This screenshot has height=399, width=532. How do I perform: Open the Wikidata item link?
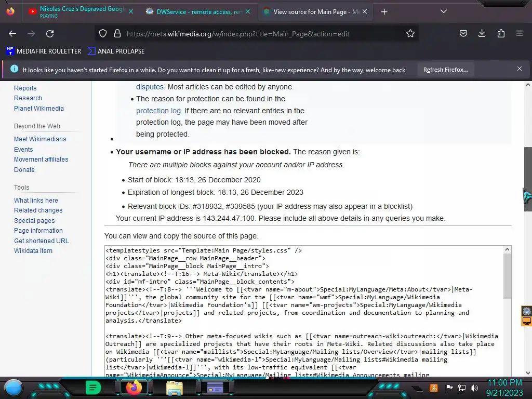pos(33,251)
